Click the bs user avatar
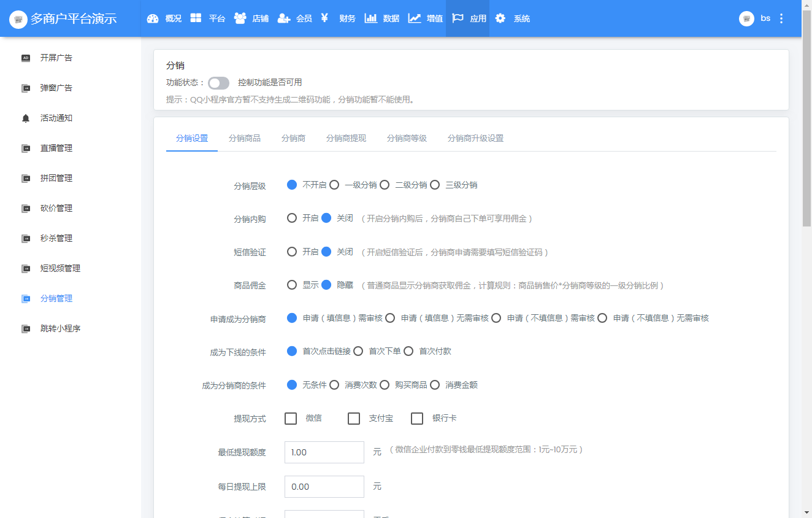Screen dimensions: 812x518 click(x=746, y=18)
